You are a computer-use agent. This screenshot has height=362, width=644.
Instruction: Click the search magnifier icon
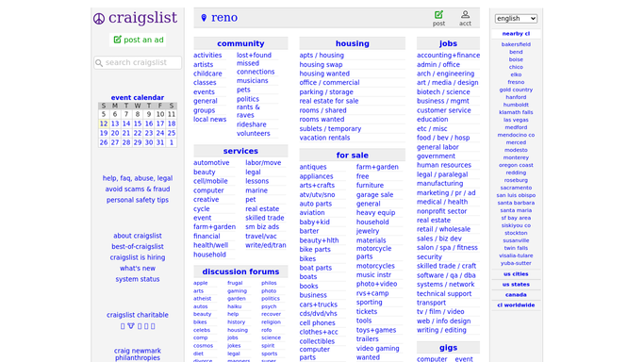[x=99, y=63]
